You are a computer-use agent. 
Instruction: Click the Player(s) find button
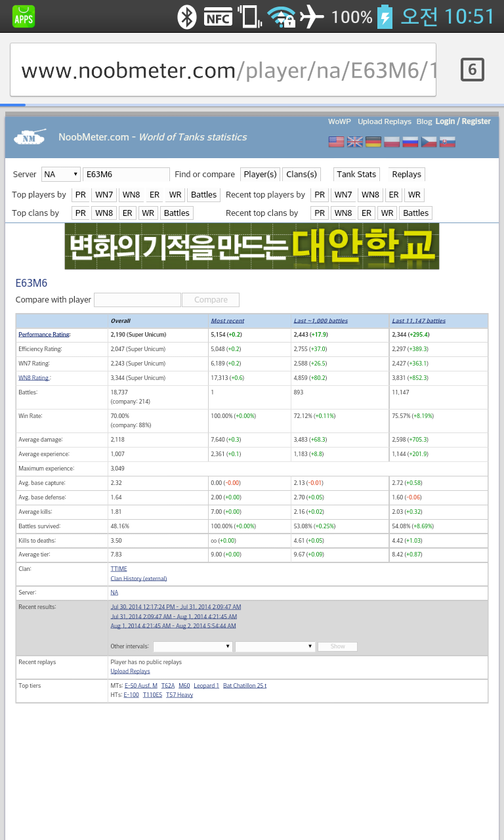pos(260,175)
